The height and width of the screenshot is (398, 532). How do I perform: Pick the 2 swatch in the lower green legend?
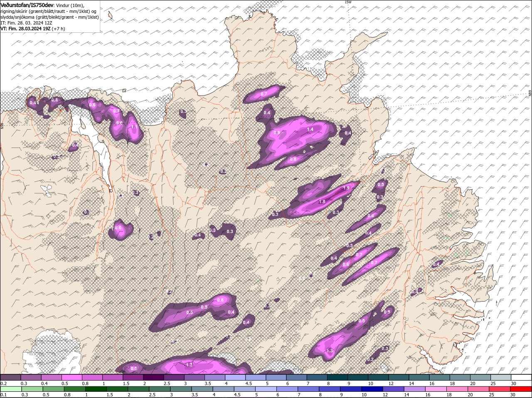tap(138, 389)
